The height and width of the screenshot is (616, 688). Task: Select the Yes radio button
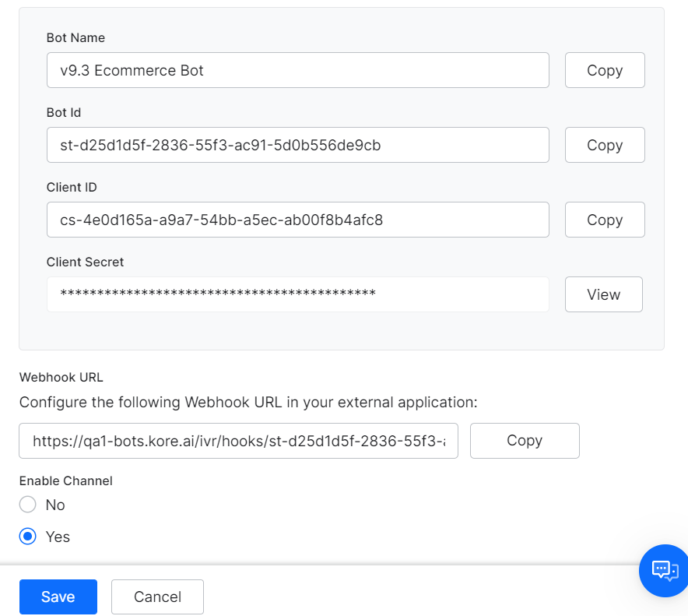[x=28, y=537]
